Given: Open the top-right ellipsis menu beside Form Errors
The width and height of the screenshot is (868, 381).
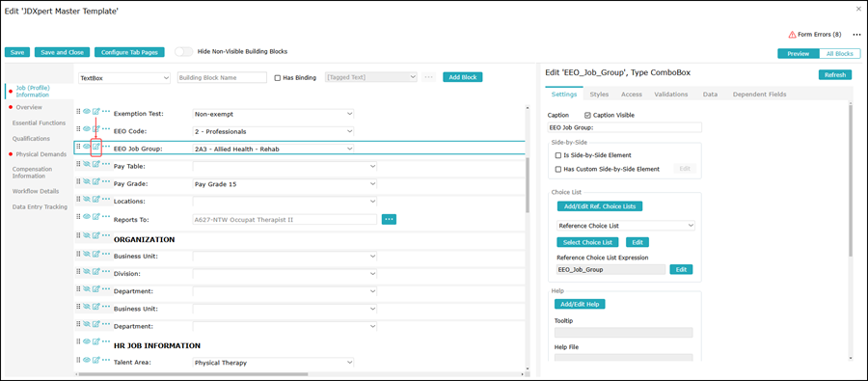Looking at the screenshot, I should coord(856,35).
